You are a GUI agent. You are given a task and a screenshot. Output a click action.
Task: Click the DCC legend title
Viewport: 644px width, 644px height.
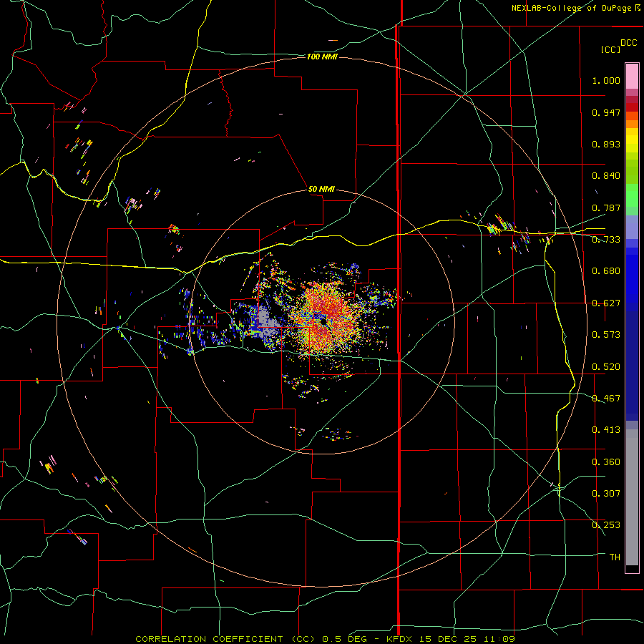[628, 43]
